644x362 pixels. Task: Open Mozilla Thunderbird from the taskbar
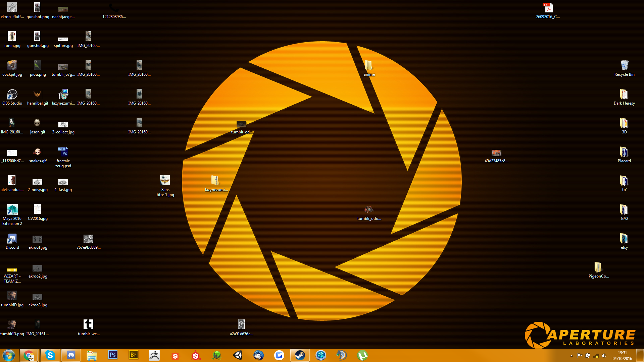click(x=258, y=355)
